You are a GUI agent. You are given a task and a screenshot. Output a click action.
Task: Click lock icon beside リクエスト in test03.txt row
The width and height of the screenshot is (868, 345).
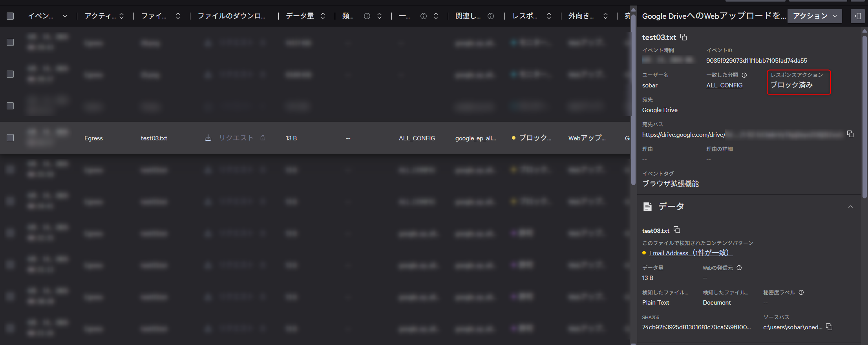click(263, 138)
